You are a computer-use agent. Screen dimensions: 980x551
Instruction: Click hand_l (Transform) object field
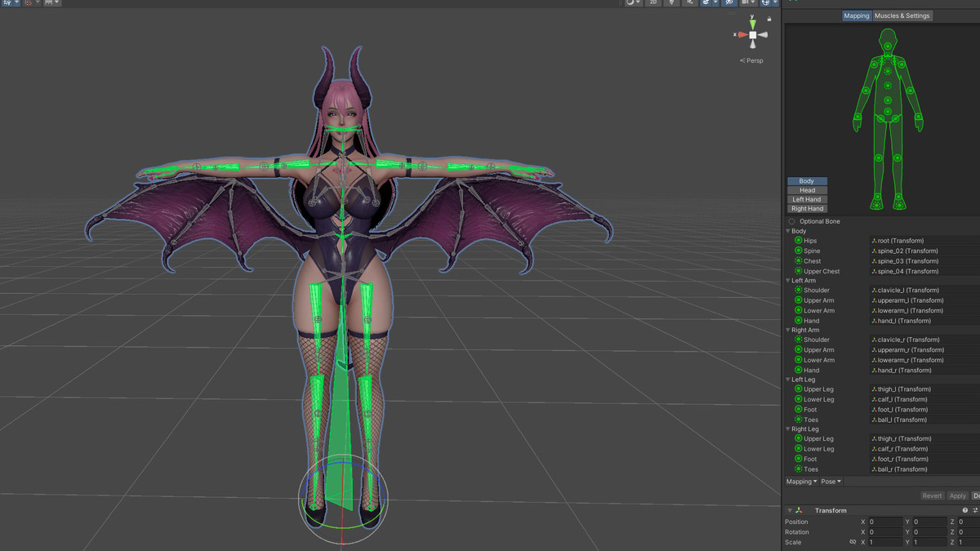point(924,321)
